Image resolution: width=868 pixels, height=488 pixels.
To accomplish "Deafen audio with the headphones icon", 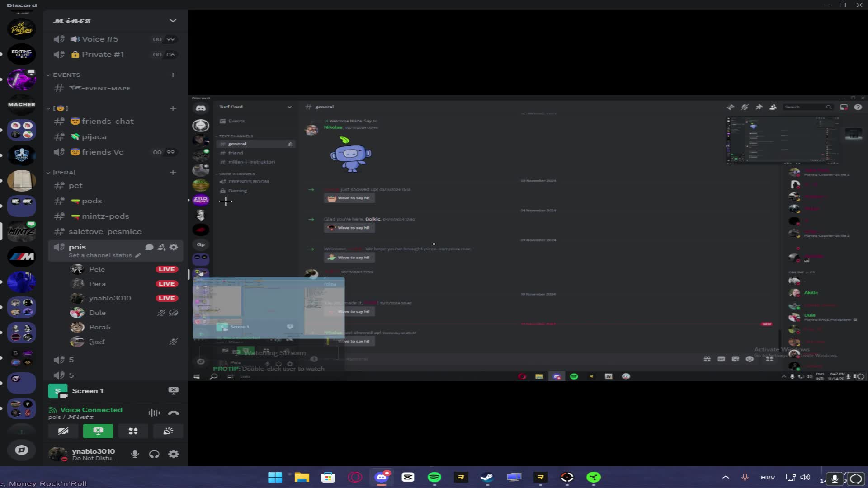I will tap(154, 454).
